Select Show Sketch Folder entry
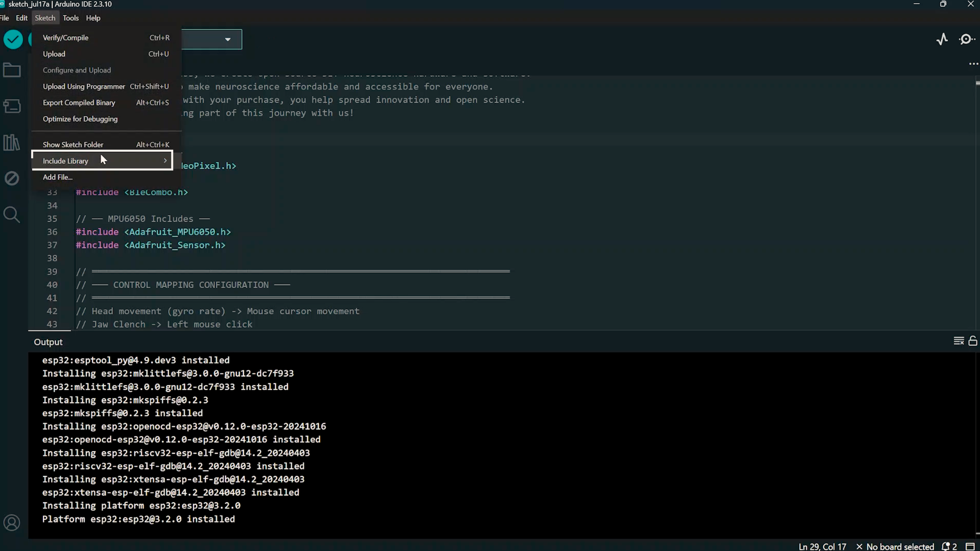This screenshot has width=980, height=551. 106,144
